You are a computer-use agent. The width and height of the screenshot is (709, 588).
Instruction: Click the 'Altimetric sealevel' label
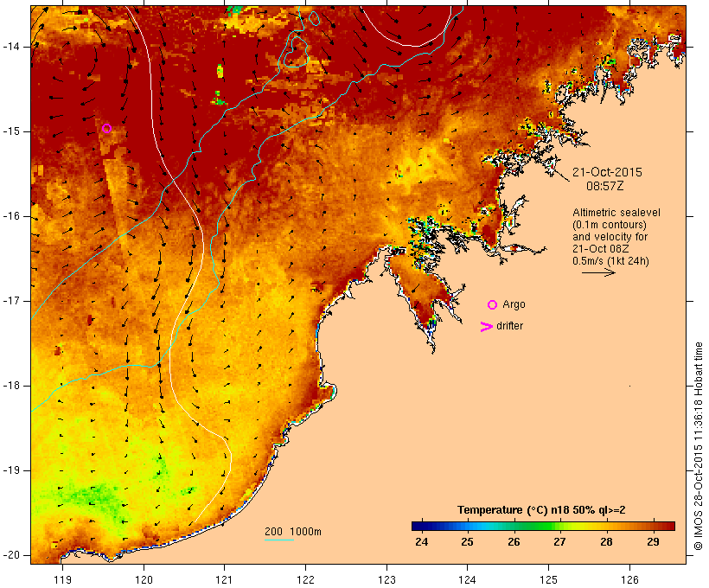click(616, 213)
